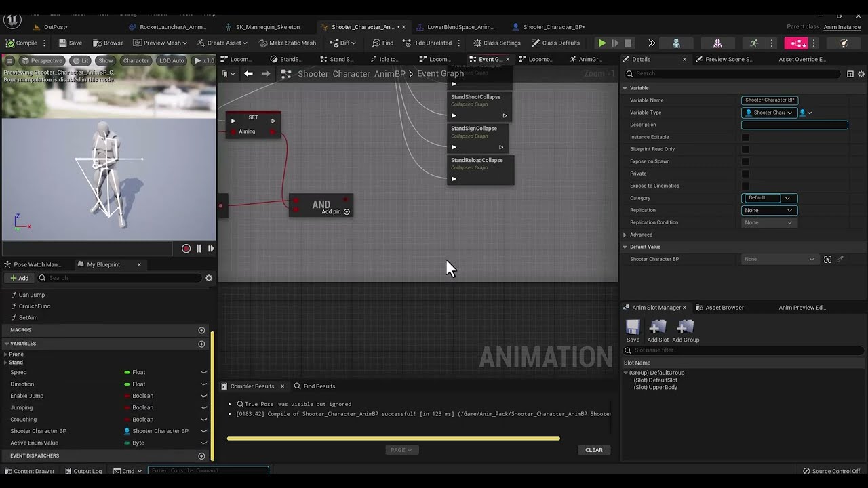The image size is (868, 488).
Task: Toggle visibility eye for Crouching variable
Action: pos(203,420)
